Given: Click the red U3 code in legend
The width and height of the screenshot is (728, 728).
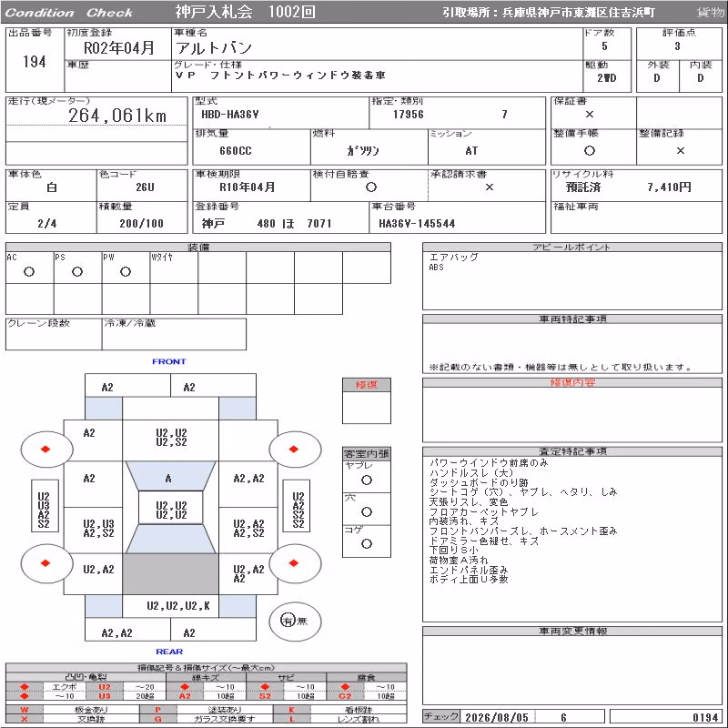Looking at the screenshot, I should (x=105, y=696).
